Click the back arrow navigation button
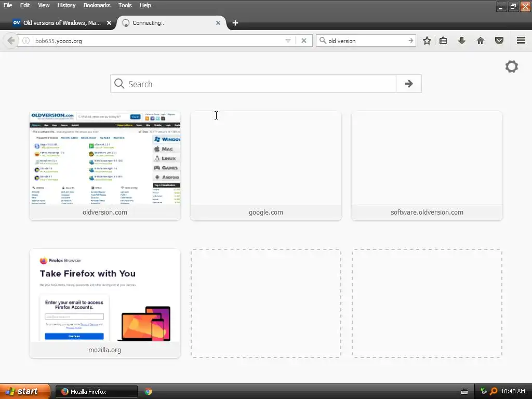 11,41
